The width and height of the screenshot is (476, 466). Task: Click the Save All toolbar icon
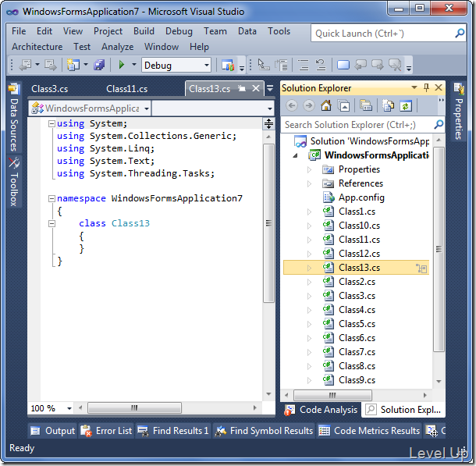[99, 65]
